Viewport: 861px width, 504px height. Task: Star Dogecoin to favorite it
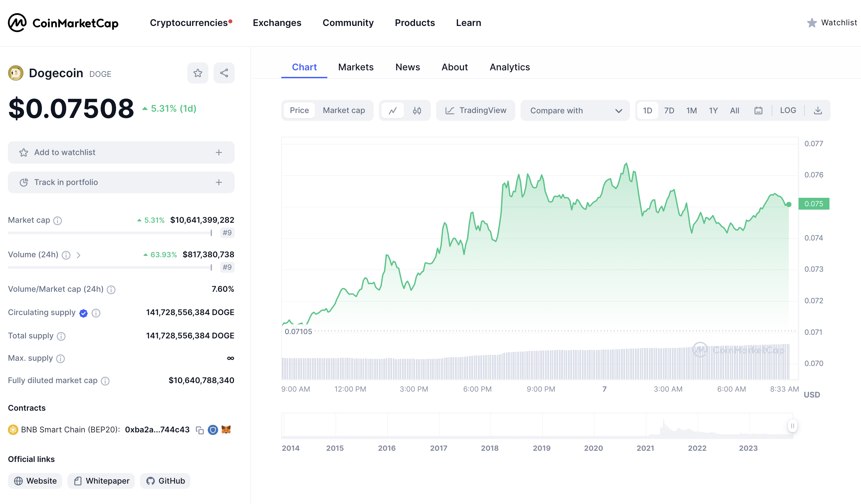(x=198, y=73)
